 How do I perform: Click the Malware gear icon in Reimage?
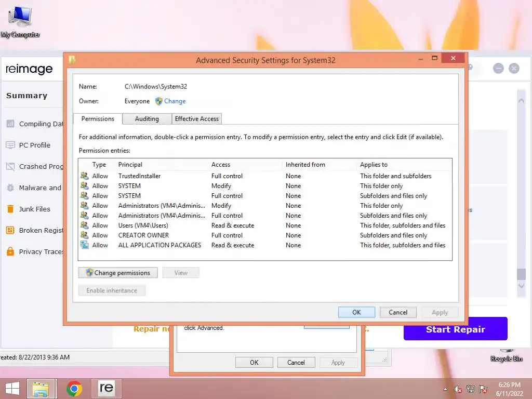pyautogui.click(x=10, y=188)
